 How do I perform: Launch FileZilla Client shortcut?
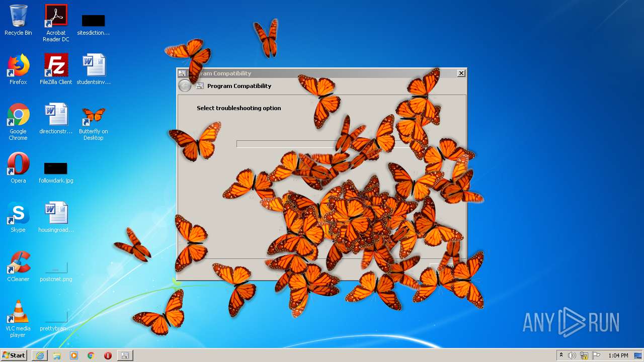(x=56, y=69)
